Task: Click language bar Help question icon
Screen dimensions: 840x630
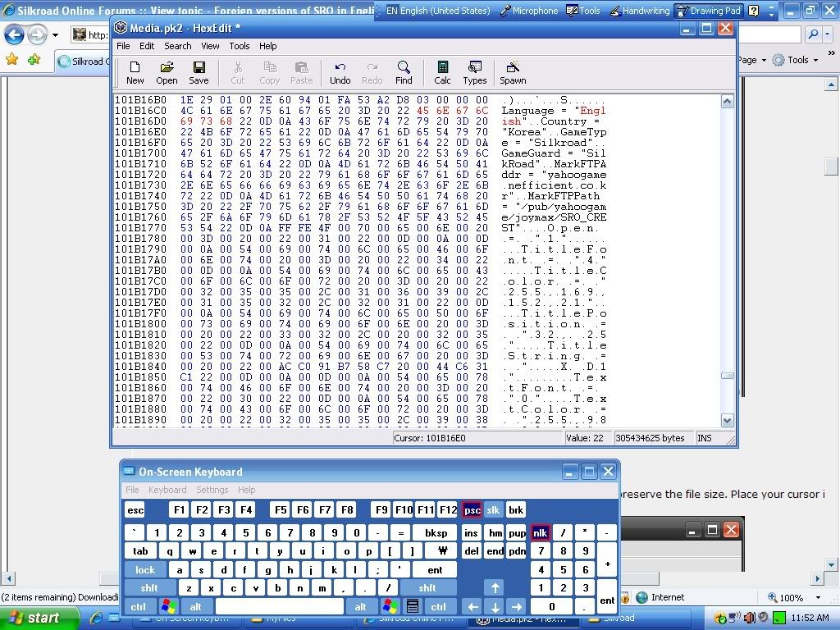Action: [x=753, y=11]
